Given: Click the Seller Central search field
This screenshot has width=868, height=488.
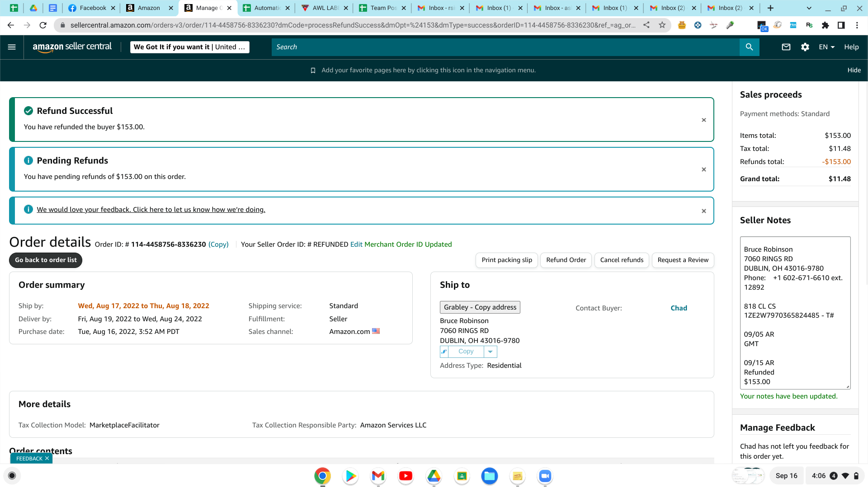Looking at the screenshot, I should (505, 47).
